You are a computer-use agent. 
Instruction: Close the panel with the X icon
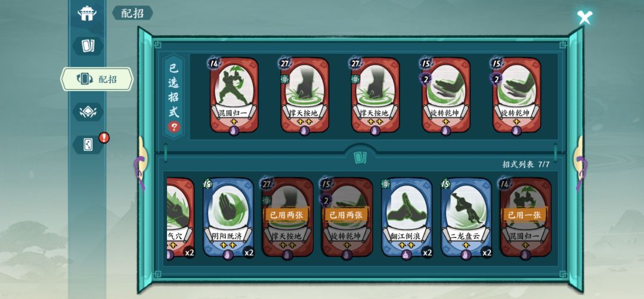tap(584, 17)
